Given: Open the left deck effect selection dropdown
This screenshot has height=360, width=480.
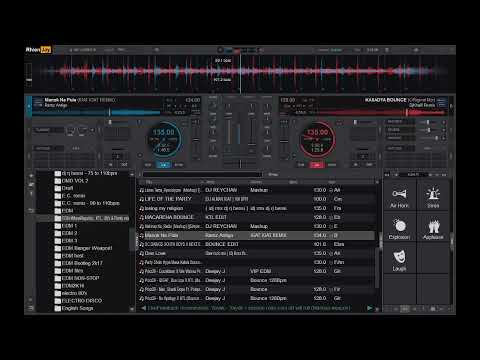Looking at the screenshot, I should (x=49, y=130).
